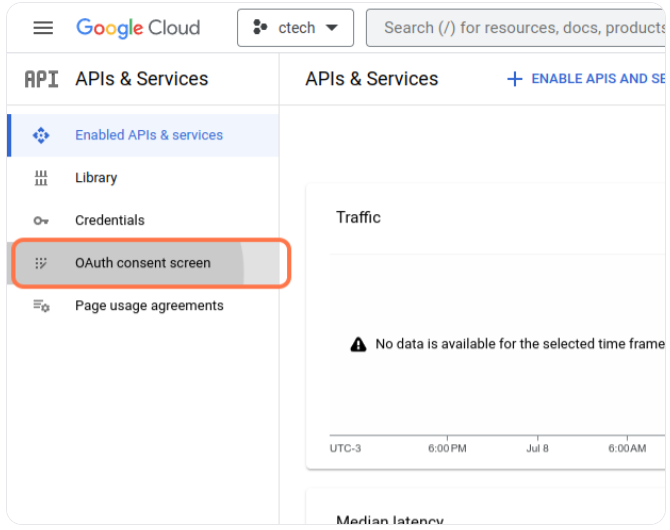
Task: Open Library in the sidebar
Action: 96,178
